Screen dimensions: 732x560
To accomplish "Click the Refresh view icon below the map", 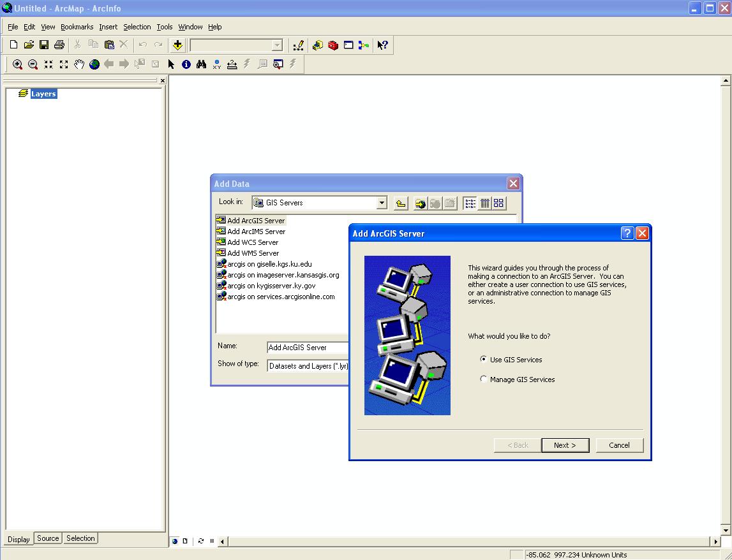I will 201,542.
